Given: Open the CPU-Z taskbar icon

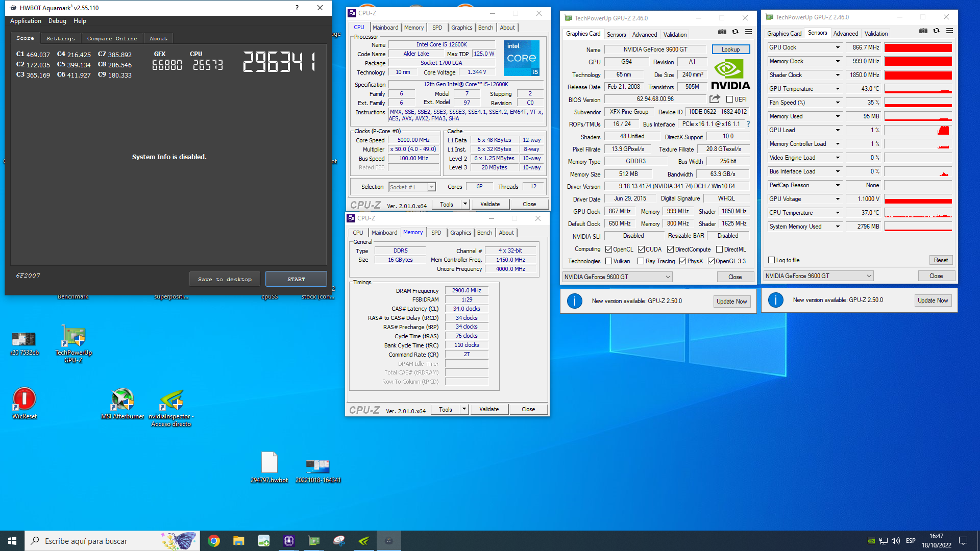Looking at the screenshot, I should (288, 541).
